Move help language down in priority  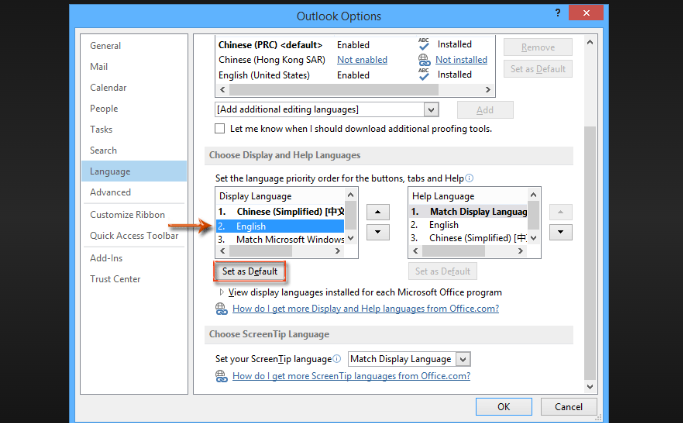pyautogui.click(x=561, y=232)
